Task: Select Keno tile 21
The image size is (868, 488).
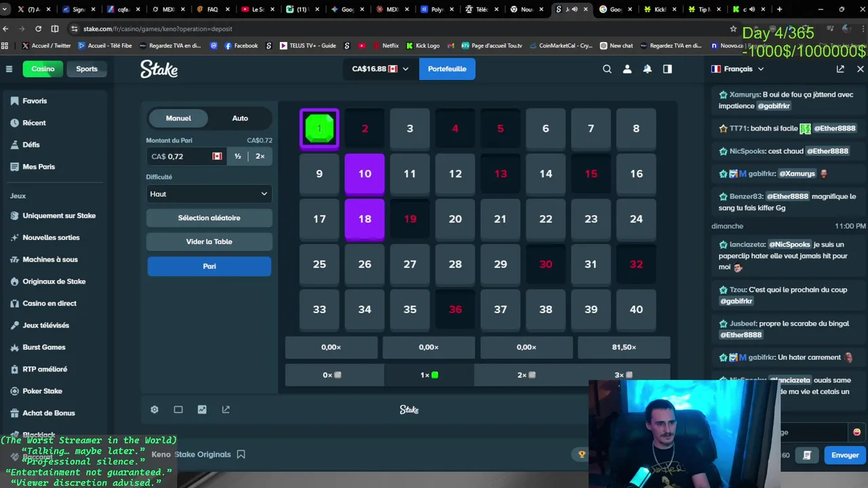Action: coord(500,220)
